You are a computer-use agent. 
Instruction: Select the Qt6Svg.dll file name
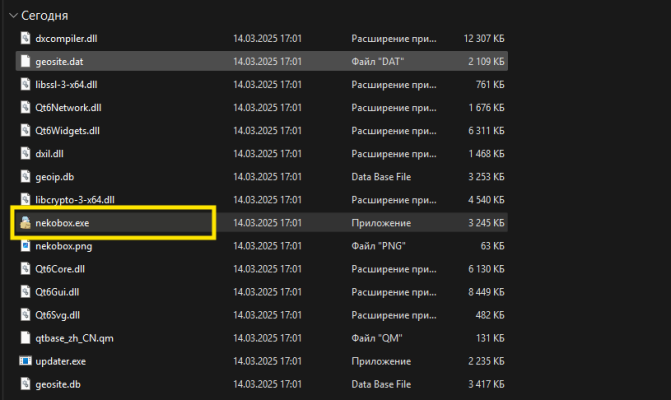(x=59, y=315)
